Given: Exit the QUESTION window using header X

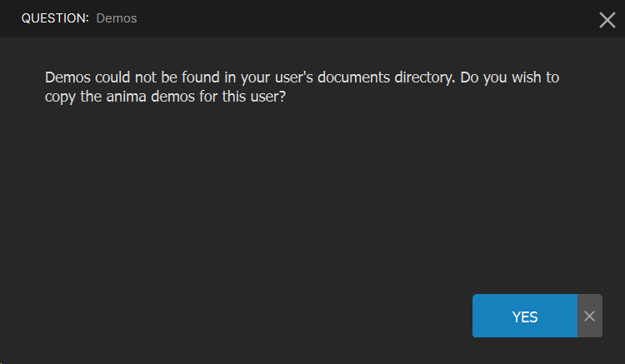Looking at the screenshot, I should click(607, 20).
